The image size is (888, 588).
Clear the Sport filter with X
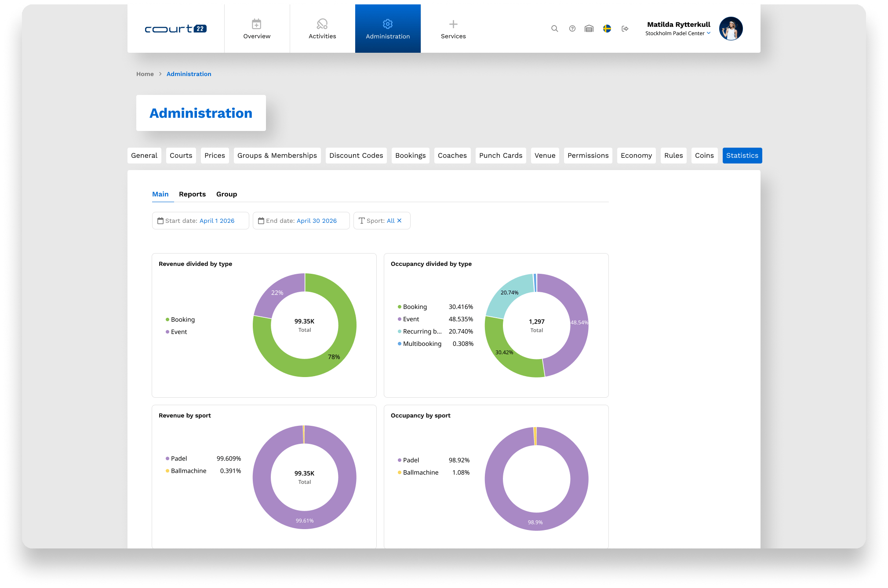399,221
